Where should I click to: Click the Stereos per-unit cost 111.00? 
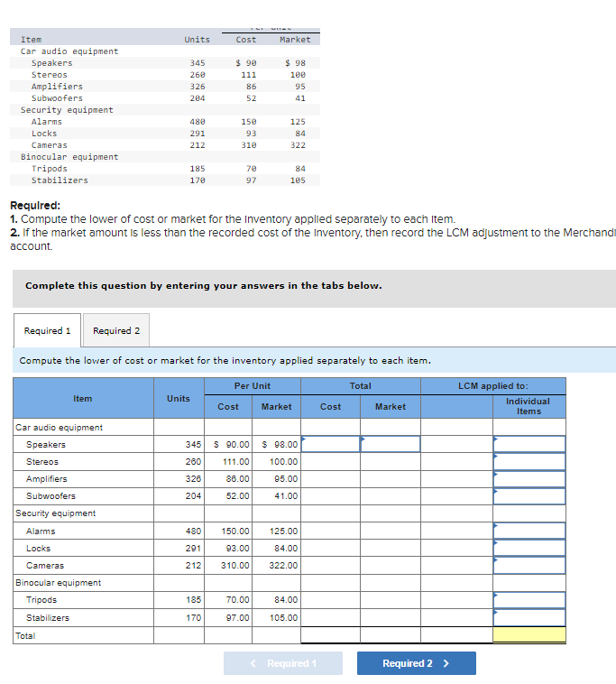(x=236, y=461)
